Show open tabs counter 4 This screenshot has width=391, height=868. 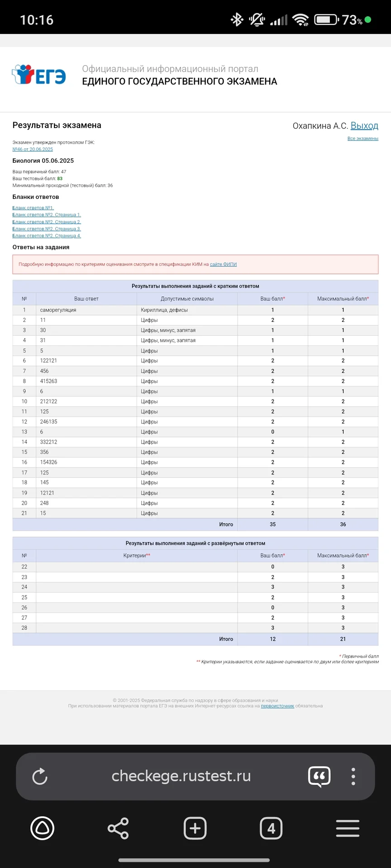pos(271,829)
